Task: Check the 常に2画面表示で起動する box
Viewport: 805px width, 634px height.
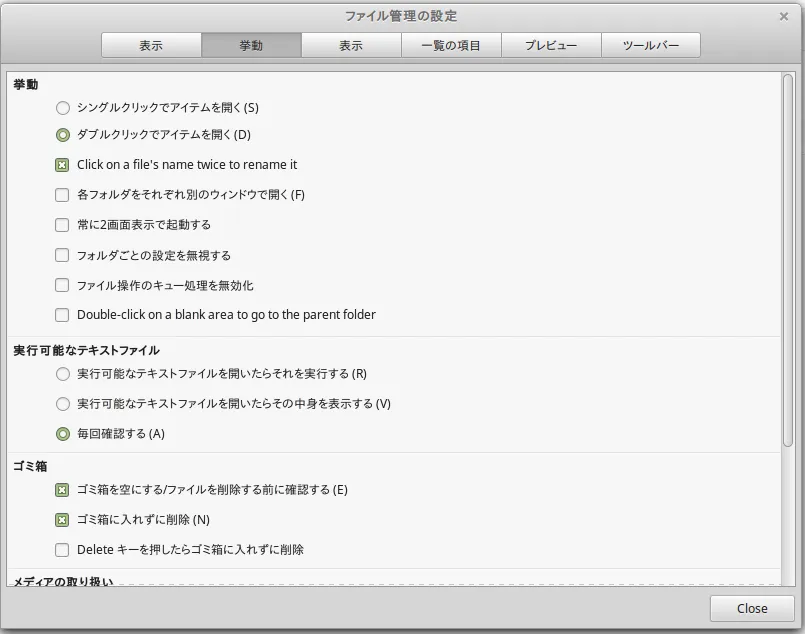Action: pos(62,225)
